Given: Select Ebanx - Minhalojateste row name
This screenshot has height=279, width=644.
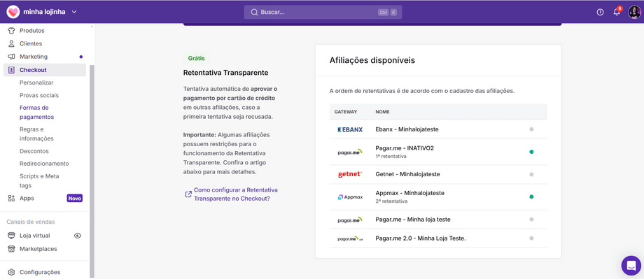Looking at the screenshot, I should click(407, 129).
